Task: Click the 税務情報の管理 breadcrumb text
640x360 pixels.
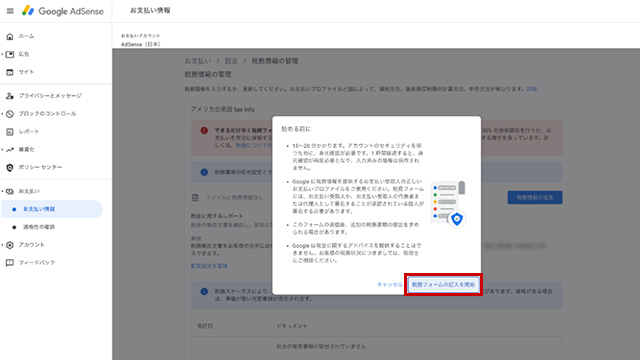Action: (x=275, y=61)
